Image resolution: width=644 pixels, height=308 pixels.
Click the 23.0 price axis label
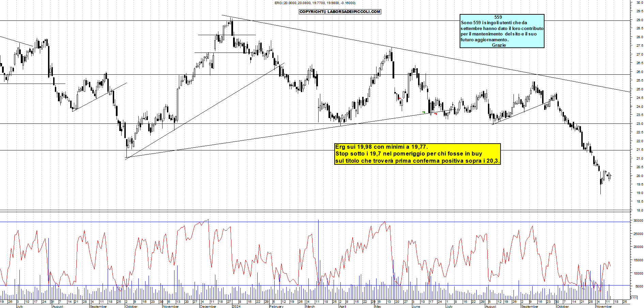point(640,124)
